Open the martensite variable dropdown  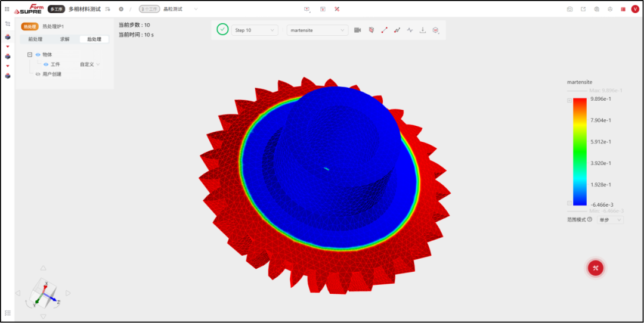click(x=317, y=30)
